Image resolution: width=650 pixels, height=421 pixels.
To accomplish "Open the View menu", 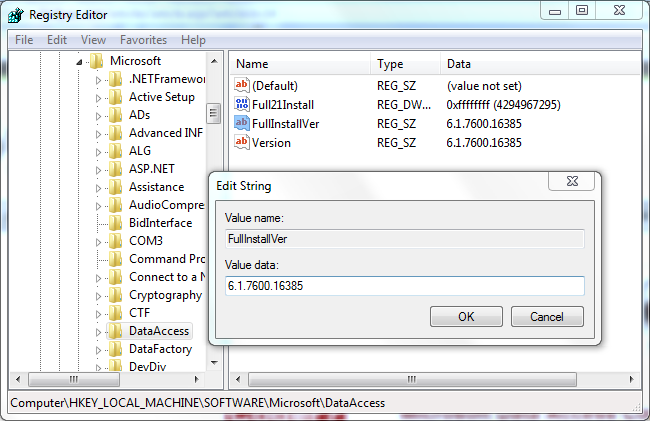I will click(93, 40).
